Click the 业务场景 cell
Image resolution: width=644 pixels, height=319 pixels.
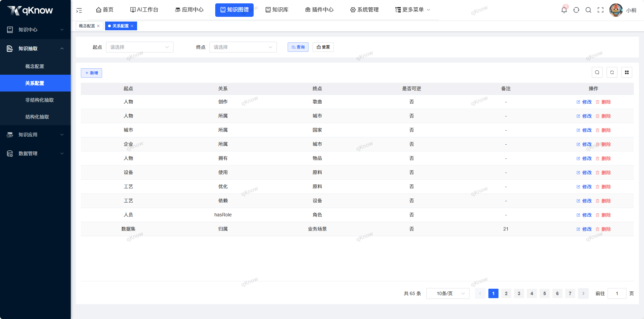coord(317,229)
